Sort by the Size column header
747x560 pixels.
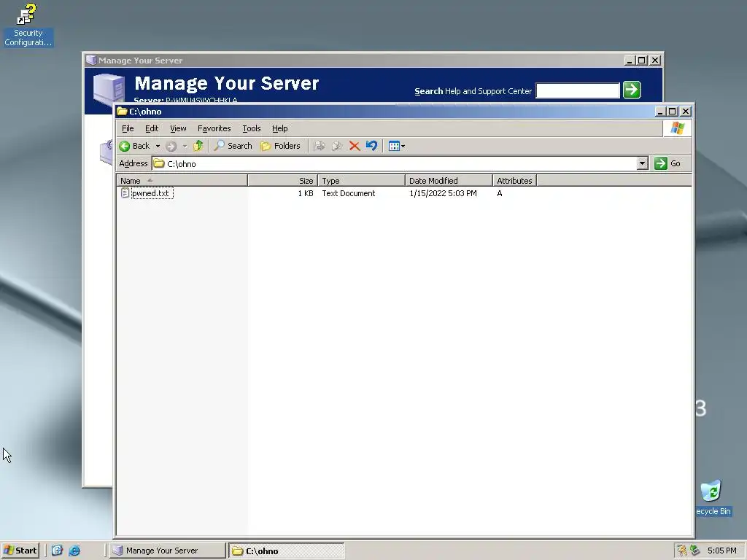(x=282, y=181)
